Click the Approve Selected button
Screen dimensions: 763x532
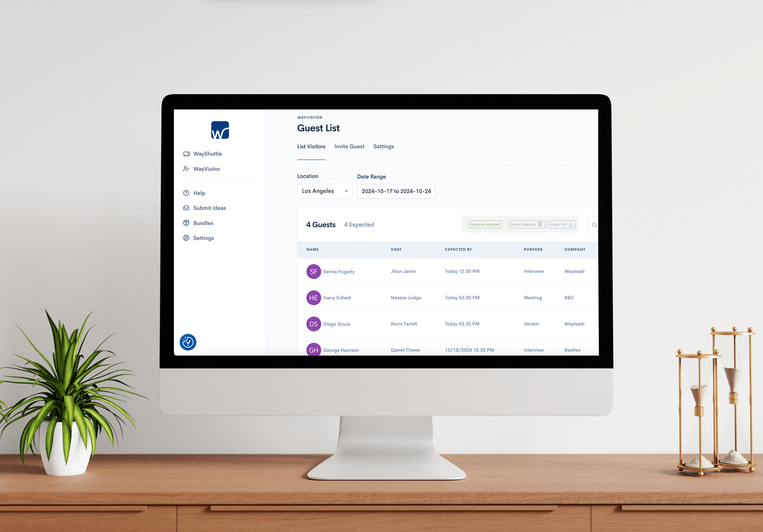[x=483, y=225]
